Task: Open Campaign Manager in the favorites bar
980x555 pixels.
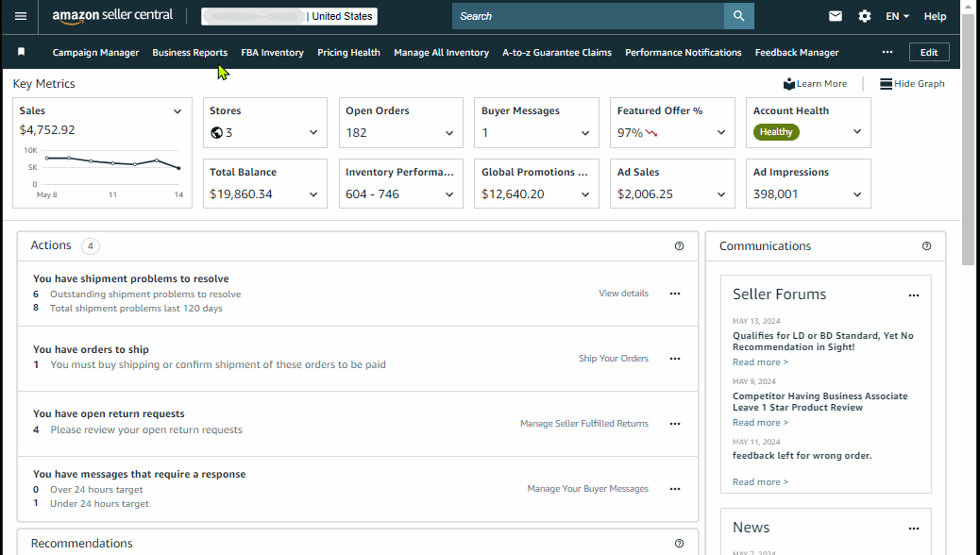Action: click(95, 53)
